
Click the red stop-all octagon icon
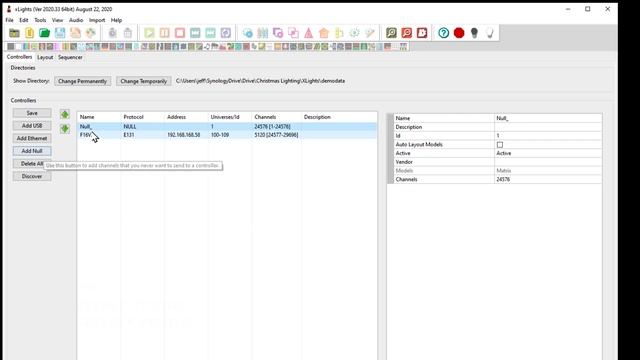(459, 33)
